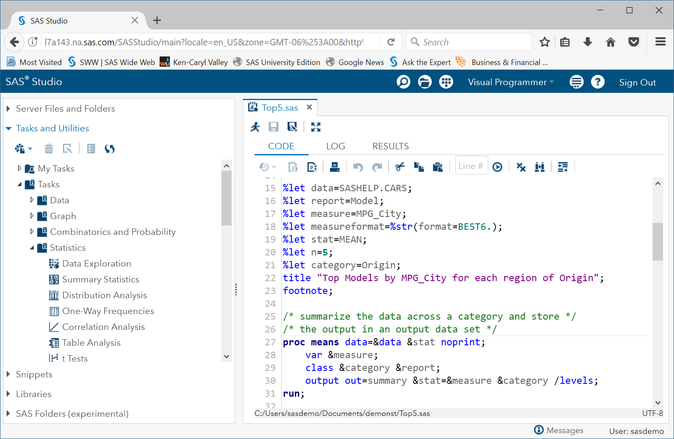Open the SAS Studio help icon
674x439 pixels.
(x=600, y=82)
